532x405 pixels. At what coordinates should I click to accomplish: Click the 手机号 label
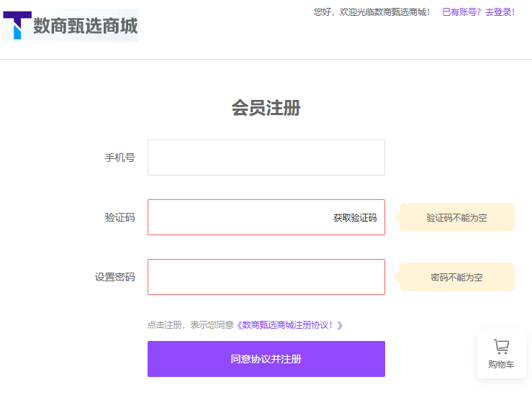coord(120,158)
